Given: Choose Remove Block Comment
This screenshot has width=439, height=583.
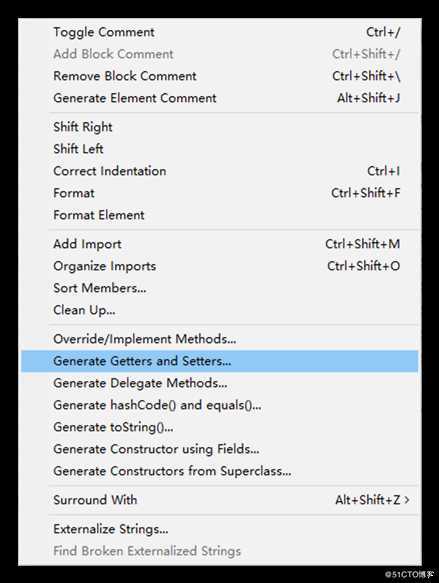Looking at the screenshot, I should pos(219,76).
